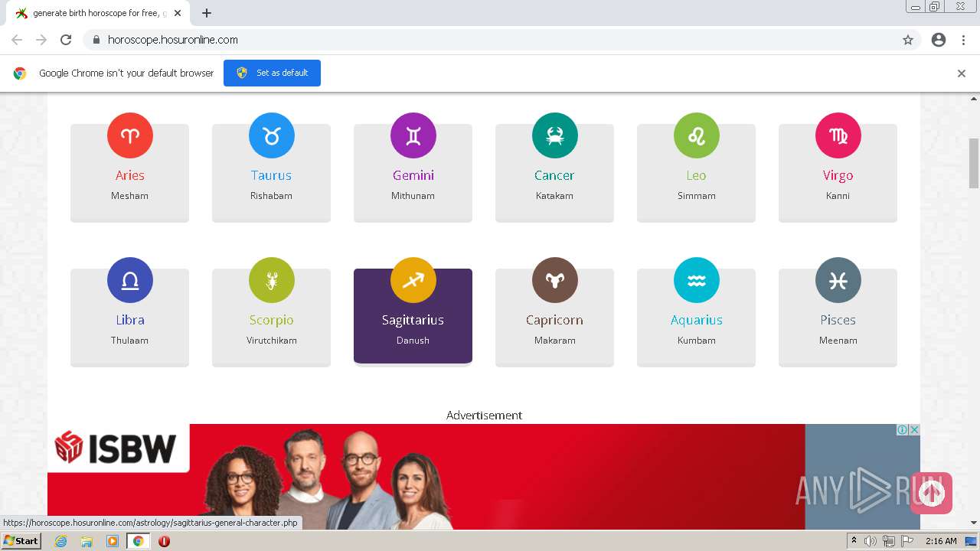Open the Aries link text
The width and height of the screenshot is (980, 551).
pyautogui.click(x=130, y=175)
